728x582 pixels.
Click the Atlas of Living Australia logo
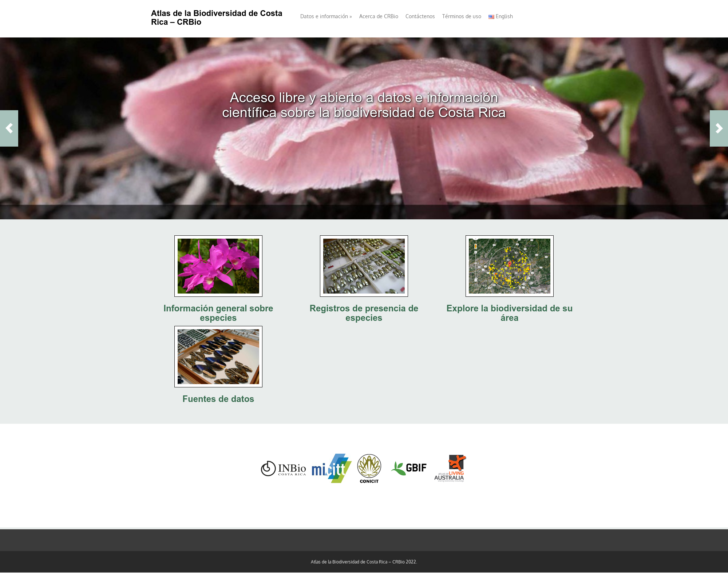tap(450, 469)
